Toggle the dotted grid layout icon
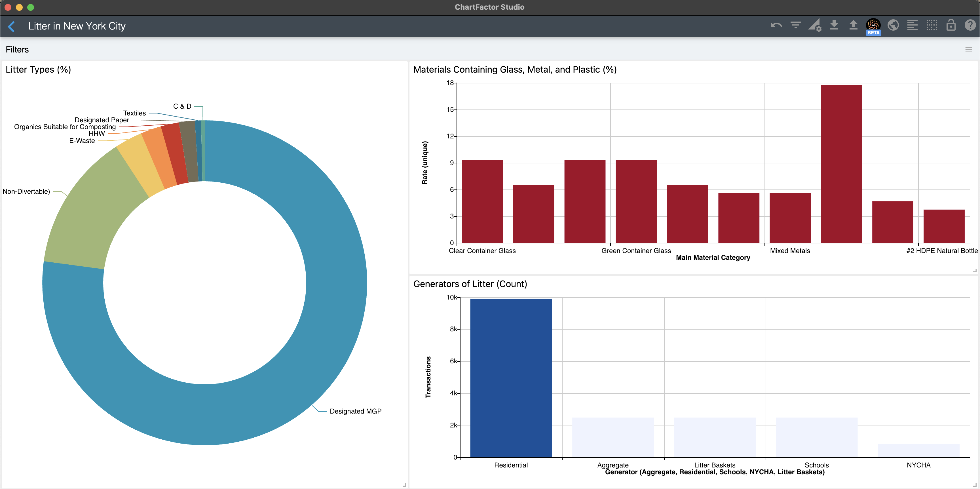980x489 pixels. (x=932, y=26)
